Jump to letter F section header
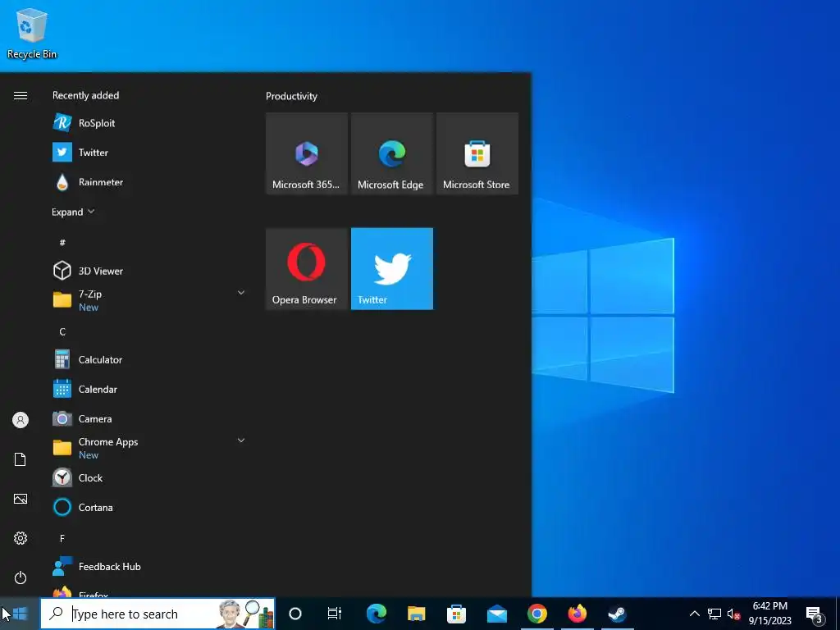The width and height of the screenshot is (840, 630). [x=62, y=538]
